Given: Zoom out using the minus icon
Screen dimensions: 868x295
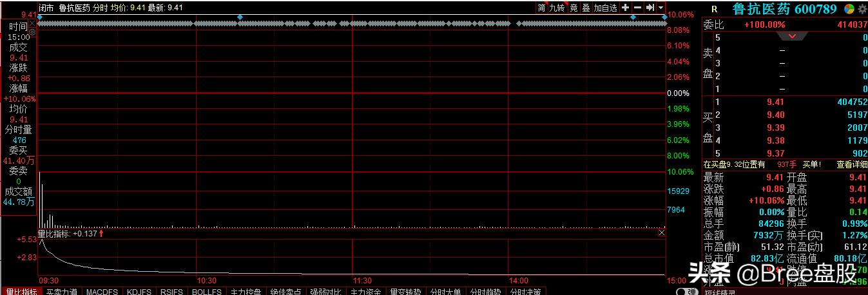Looking at the screenshot, I should [x=637, y=8].
